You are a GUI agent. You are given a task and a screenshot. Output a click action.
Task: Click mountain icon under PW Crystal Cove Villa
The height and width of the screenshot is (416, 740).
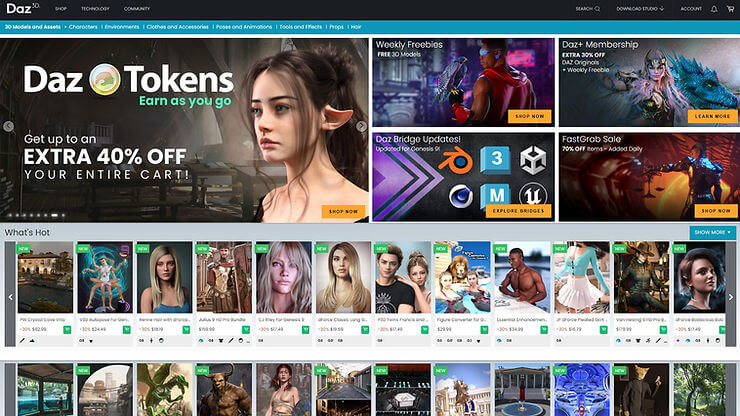32,340
